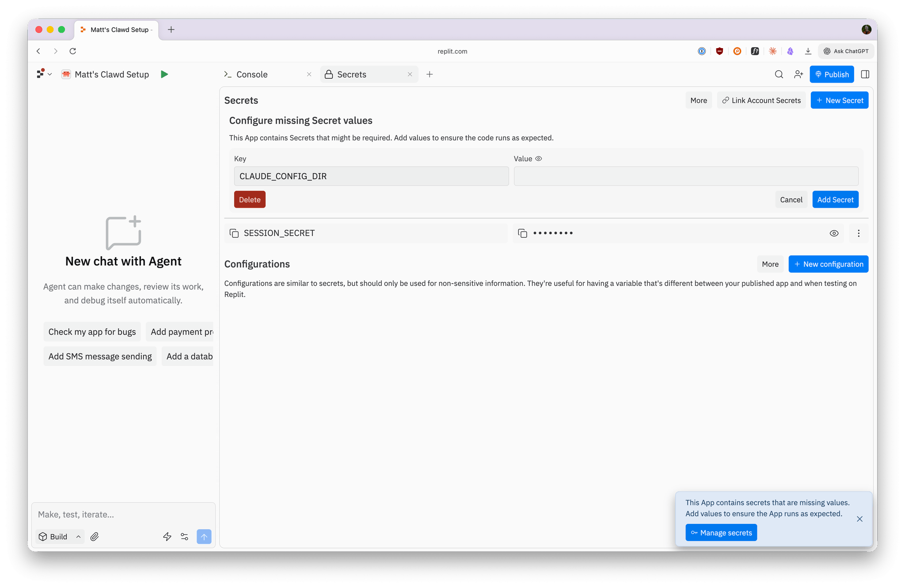
Task: Open a new pane tab with plus
Action: (x=430, y=74)
